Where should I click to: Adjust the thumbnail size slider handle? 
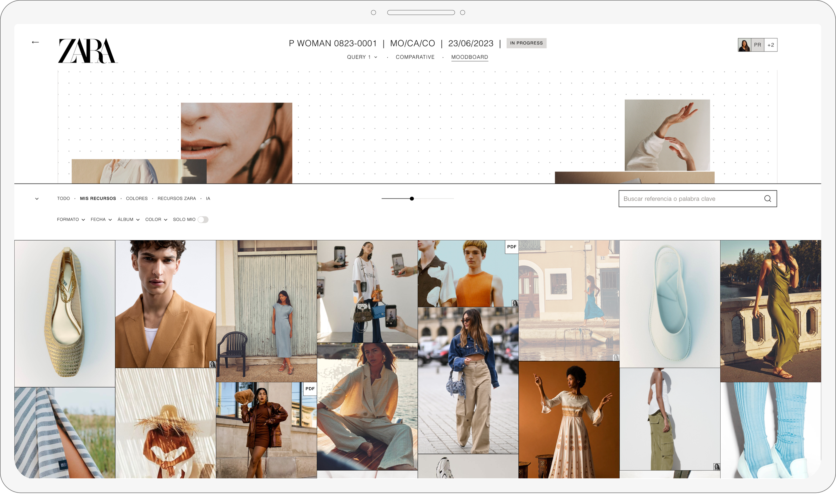pyautogui.click(x=412, y=199)
